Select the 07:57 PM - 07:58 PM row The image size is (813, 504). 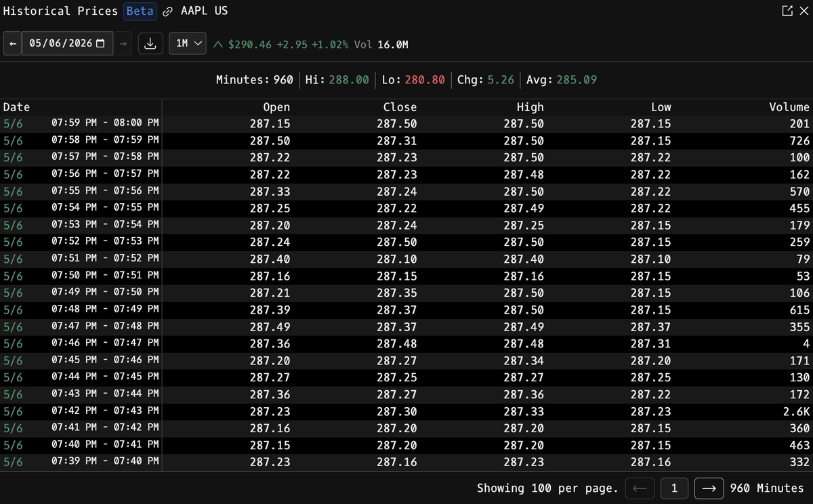tap(406, 158)
